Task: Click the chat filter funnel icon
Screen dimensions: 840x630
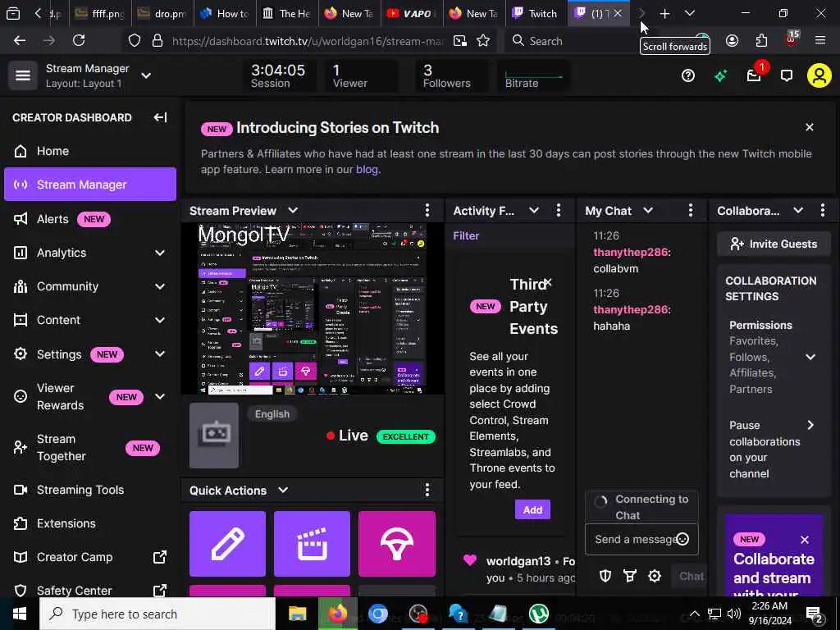Action: point(629,576)
